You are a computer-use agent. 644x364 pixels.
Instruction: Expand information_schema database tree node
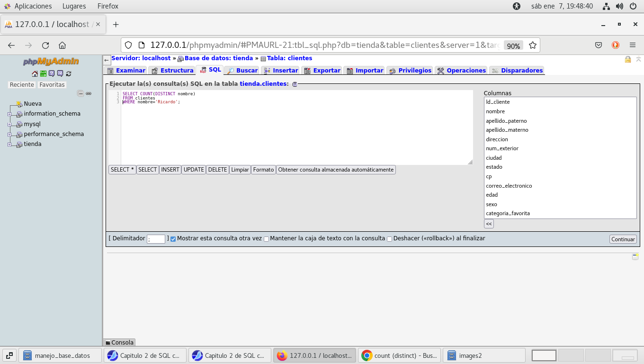9,114
